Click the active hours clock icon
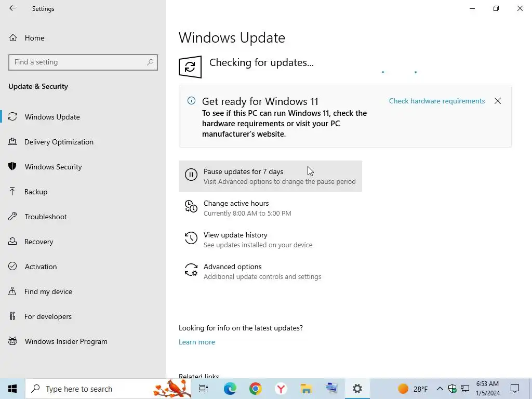532x399 pixels. [x=191, y=206]
